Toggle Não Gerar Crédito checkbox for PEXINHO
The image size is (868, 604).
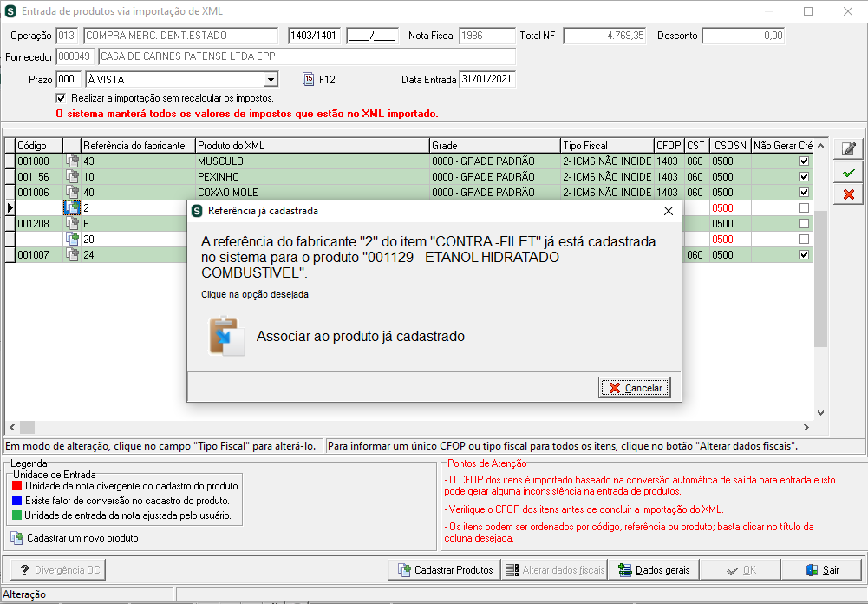pos(805,177)
